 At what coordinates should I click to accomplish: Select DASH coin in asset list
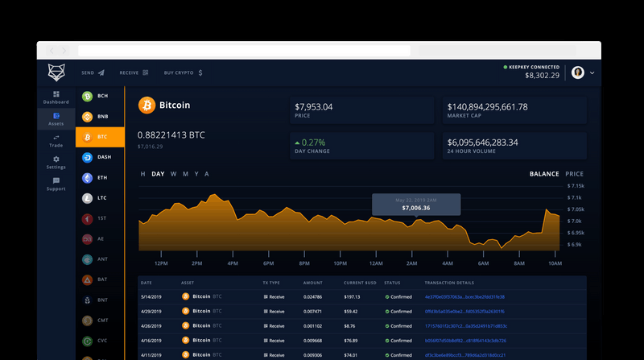[x=100, y=157]
